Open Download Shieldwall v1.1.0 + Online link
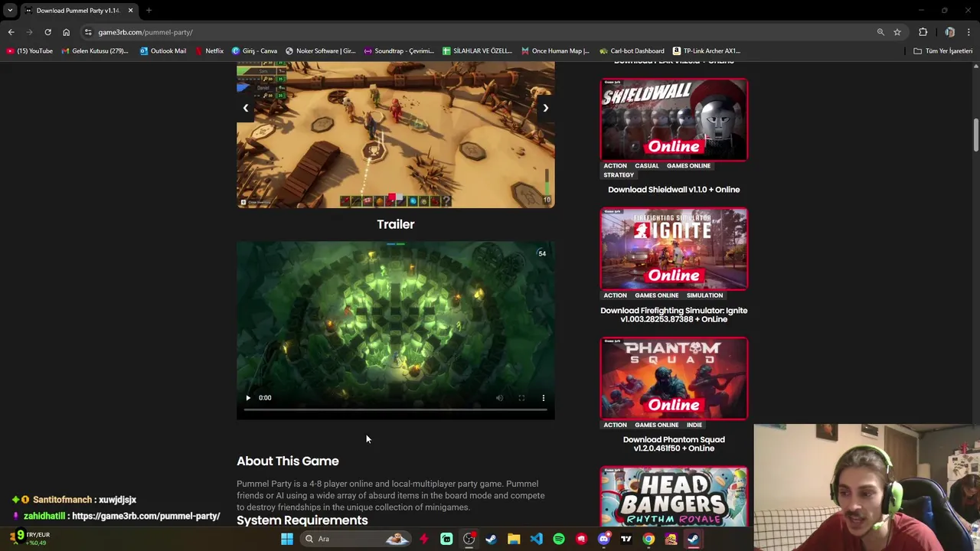This screenshot has width=980, height=551. (x=674, y=190)
